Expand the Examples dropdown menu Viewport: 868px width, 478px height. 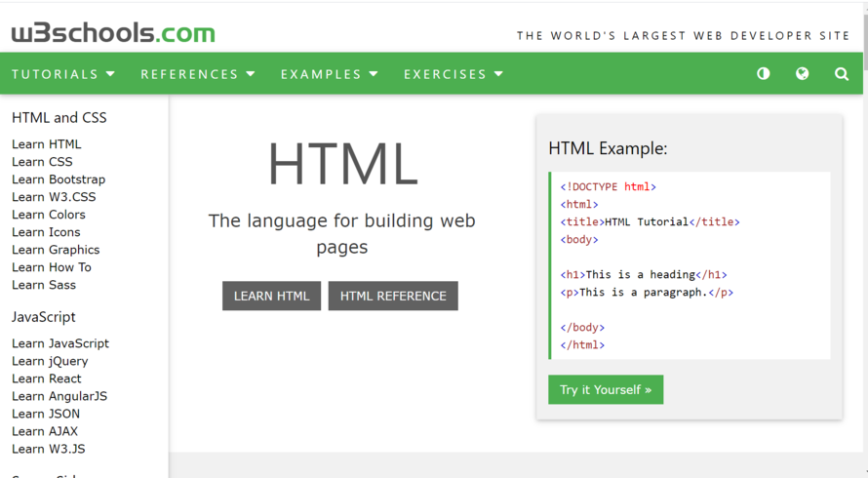pos(330,74)
